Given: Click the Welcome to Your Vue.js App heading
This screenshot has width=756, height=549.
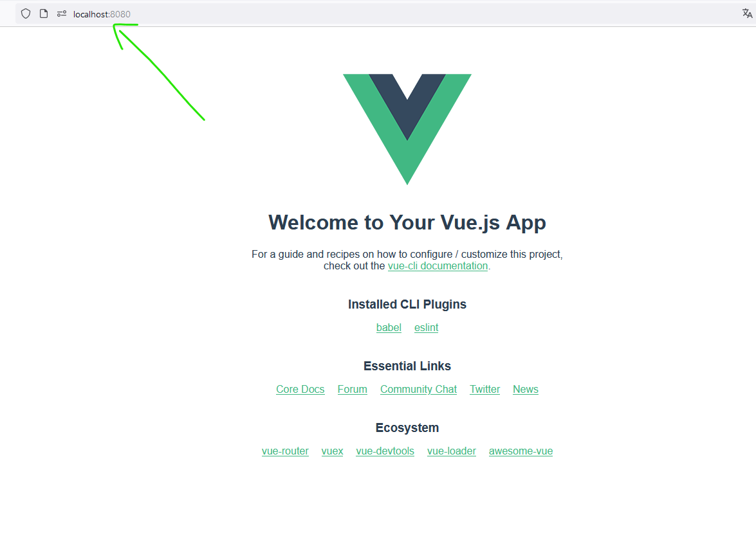Looking at the screenshot, I should 407,222.
